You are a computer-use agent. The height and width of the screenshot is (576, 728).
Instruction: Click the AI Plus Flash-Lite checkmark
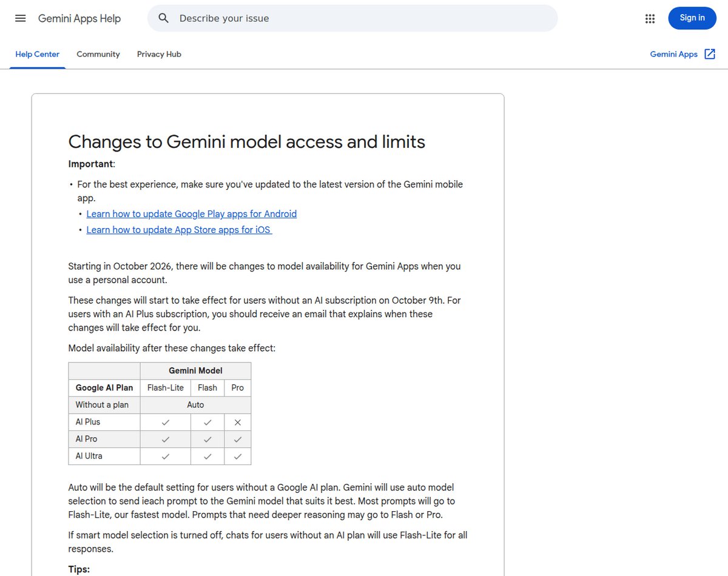point(166,423)
